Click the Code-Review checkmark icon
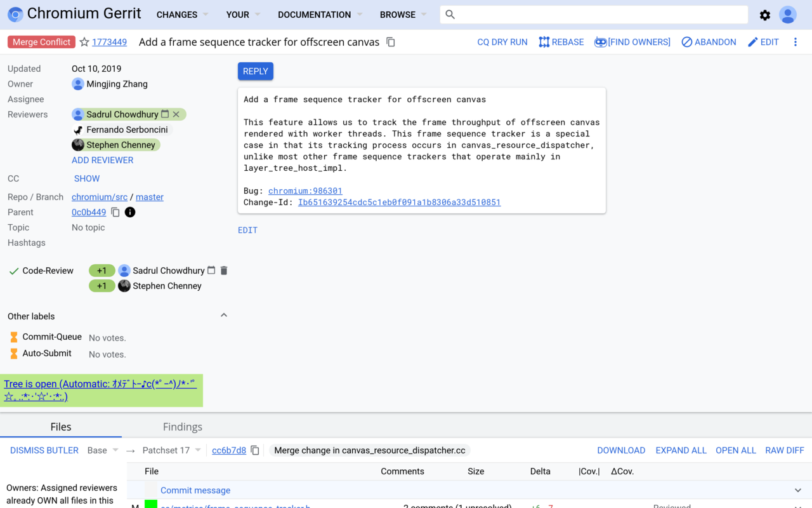The image size is (812, 508). (14, 271)
